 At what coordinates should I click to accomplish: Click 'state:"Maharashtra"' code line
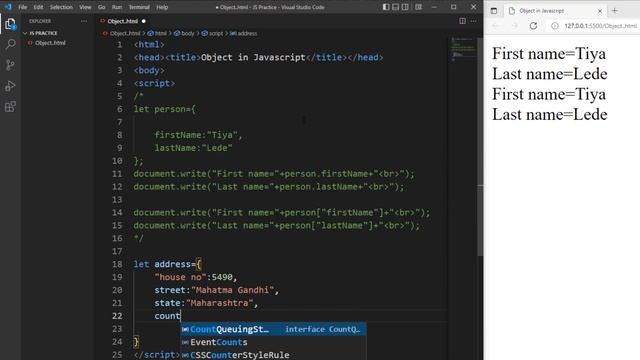[x=206, y=303]
